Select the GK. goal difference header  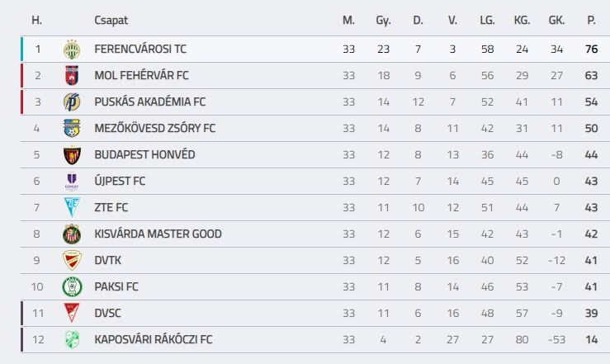pos(556,20)
